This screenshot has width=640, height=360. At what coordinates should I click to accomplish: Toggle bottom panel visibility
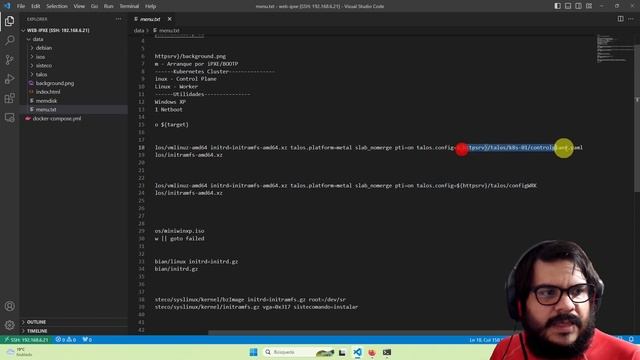tap(568, 6)
